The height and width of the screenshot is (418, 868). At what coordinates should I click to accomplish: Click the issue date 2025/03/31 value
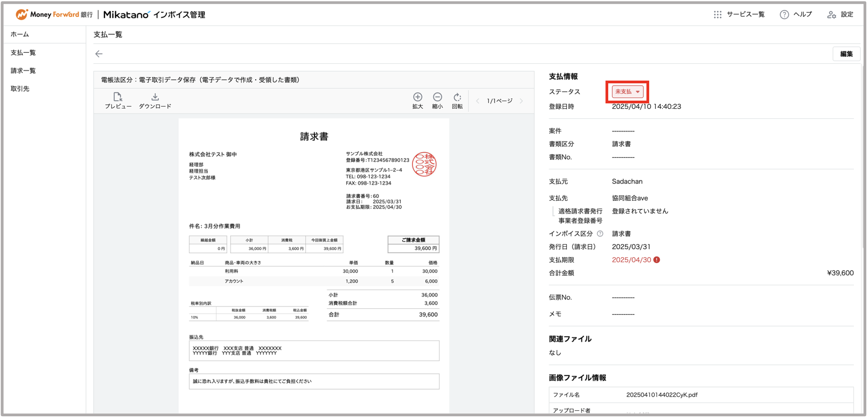(x=631, y=247)
